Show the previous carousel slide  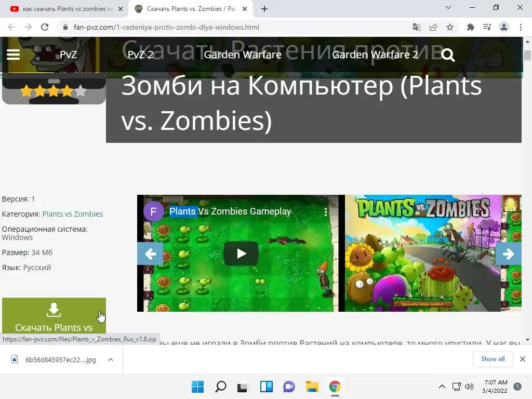(150, 254)
